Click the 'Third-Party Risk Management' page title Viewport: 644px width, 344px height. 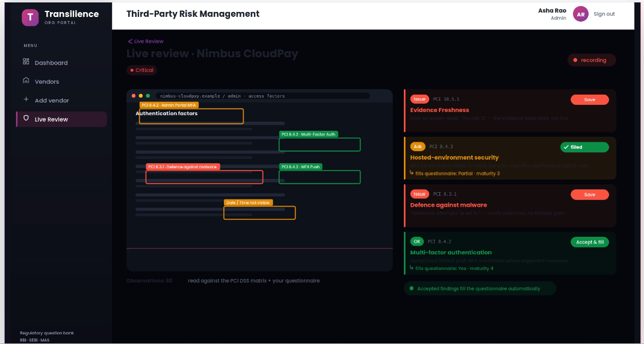(x=193, y=14)
